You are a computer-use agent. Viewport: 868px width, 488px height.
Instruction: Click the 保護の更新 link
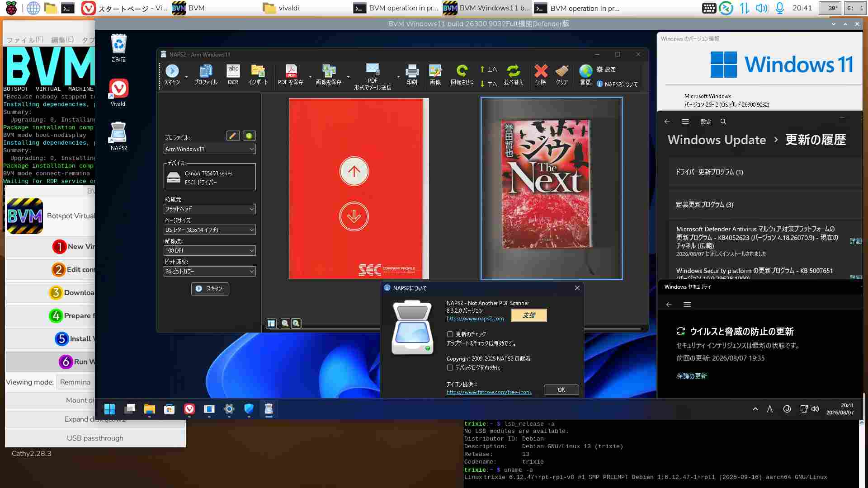click(x=692, y=376)
